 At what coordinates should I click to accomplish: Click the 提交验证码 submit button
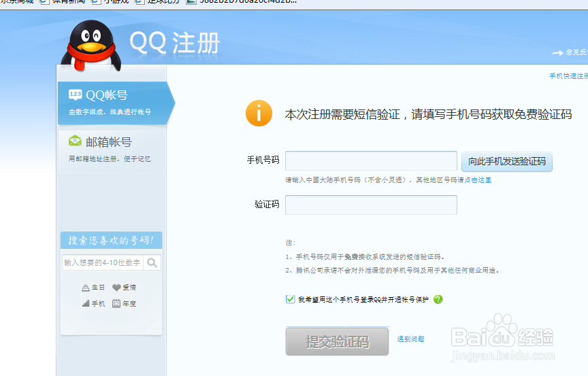pyautogui.click(x=337, y=341)
